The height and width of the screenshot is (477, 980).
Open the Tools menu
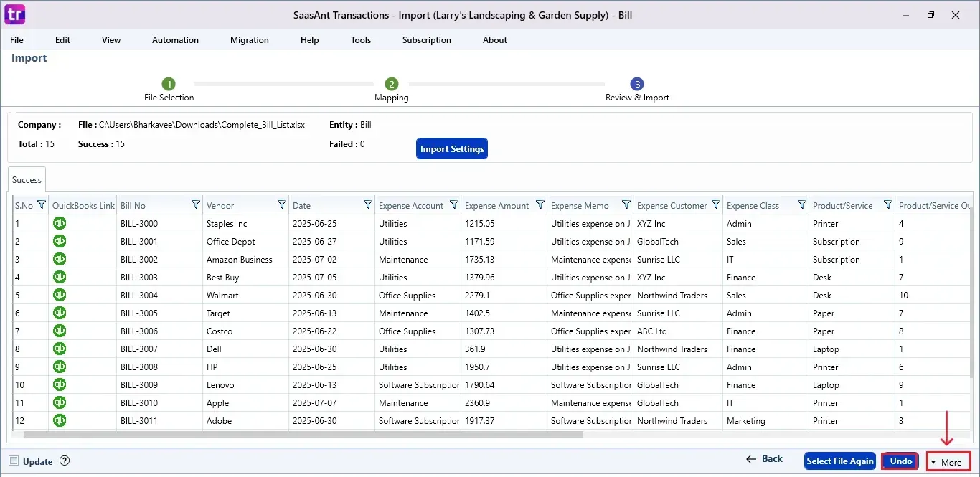(361, 40)
